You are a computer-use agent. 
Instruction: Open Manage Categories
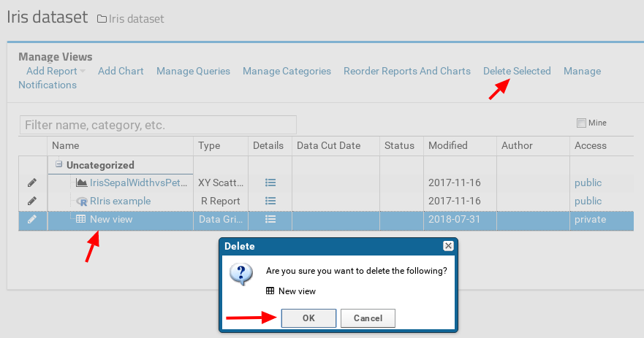[x=287, y=71]
